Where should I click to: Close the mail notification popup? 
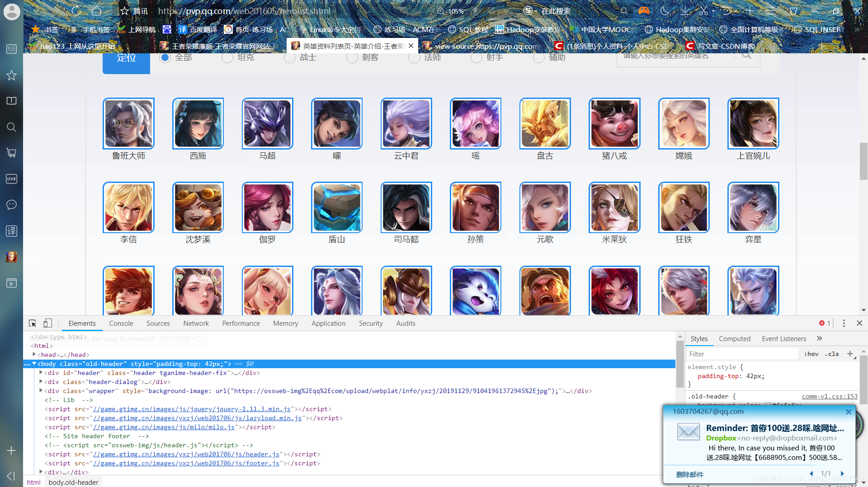pos(849,412)
